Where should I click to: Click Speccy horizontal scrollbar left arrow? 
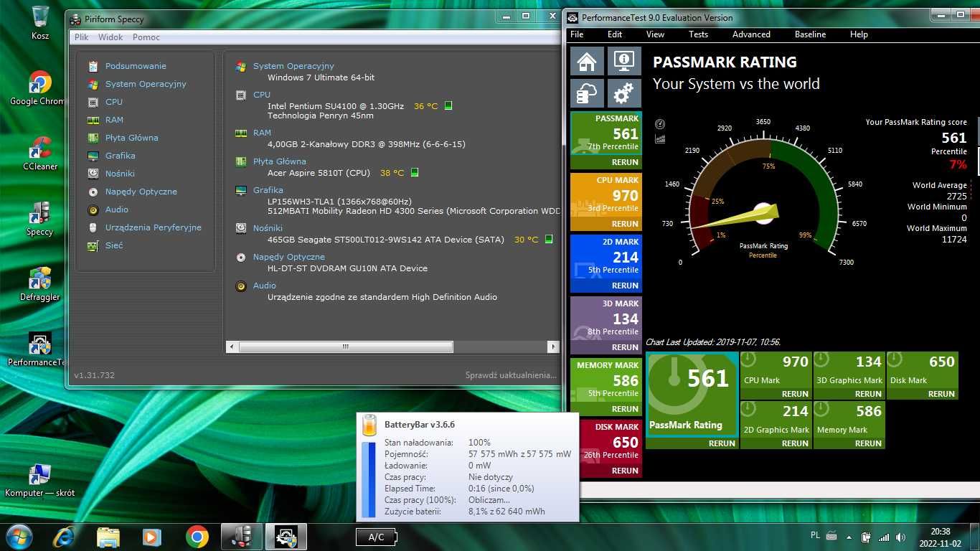(231, 347)
